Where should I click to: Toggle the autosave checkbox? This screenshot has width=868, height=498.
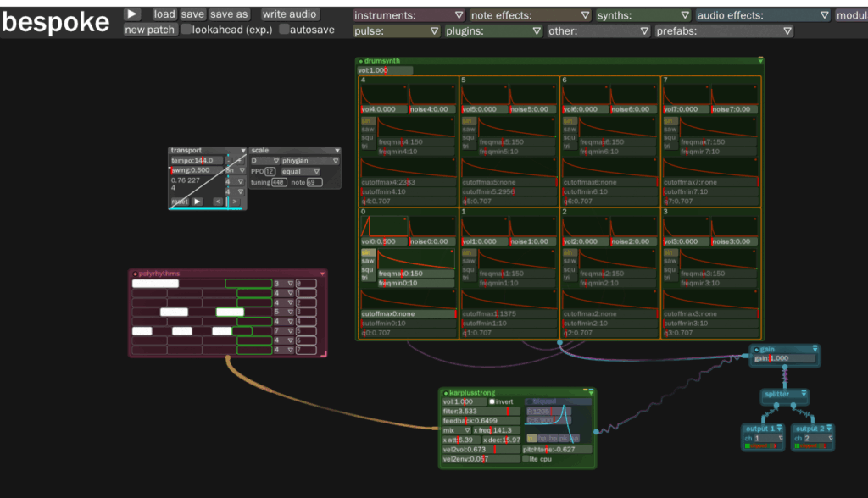coord(284,30)
